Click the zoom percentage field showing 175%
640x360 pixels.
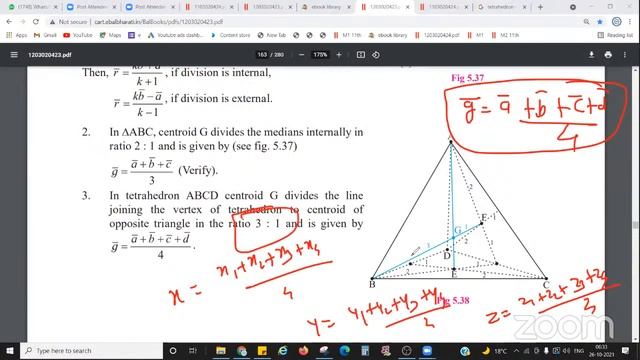tap(320, 55)
